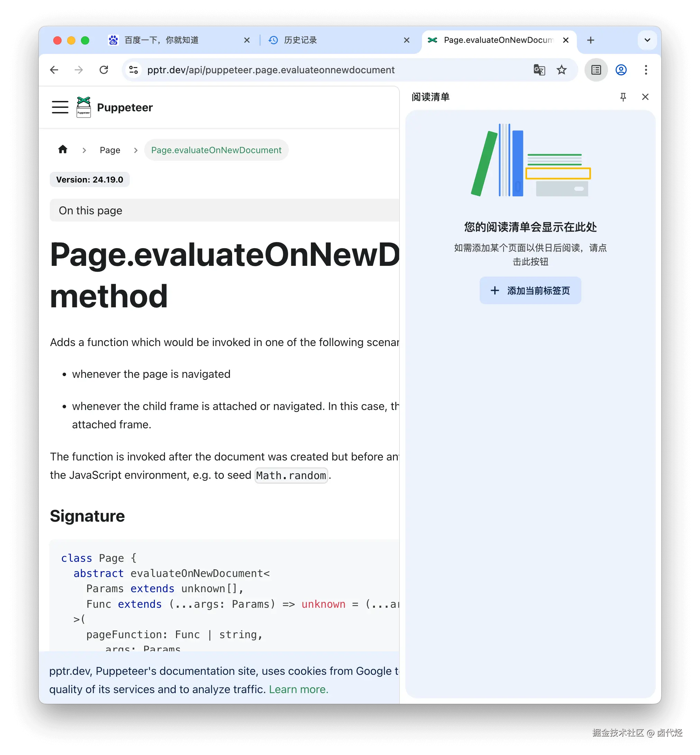Click the site information icon in address bar

(134, 70)
